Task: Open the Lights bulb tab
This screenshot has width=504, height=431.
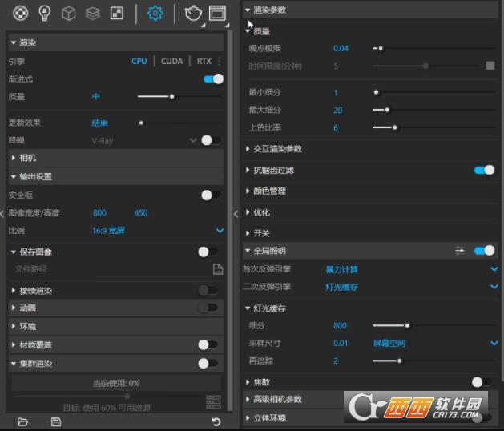Action: click(x=44, y=13)
